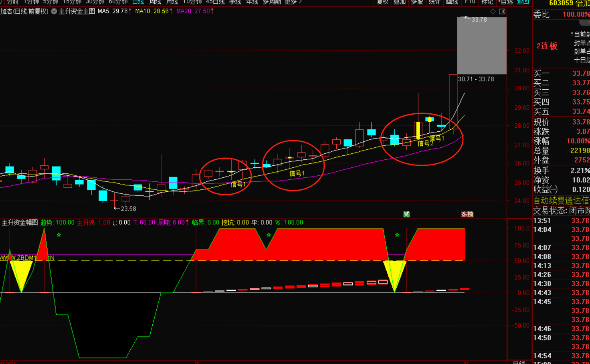The height and width of the screenshot is (364, 590).
Task: Click the red 涨榜 marker icon
Action: tap(467, 214)
